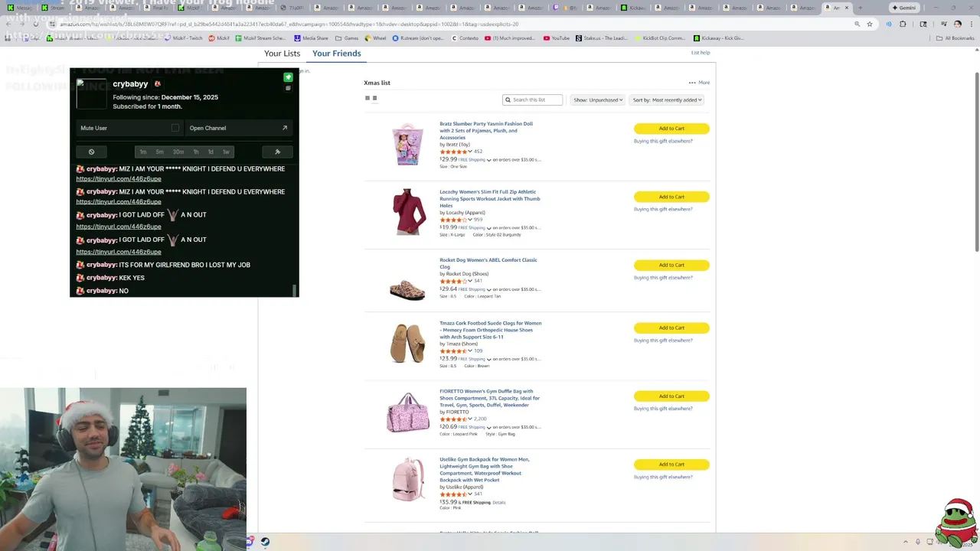The height and width of the screenshot is (551, 980).
Task: Select the 1w timeout duration
Action: [226, 152]
